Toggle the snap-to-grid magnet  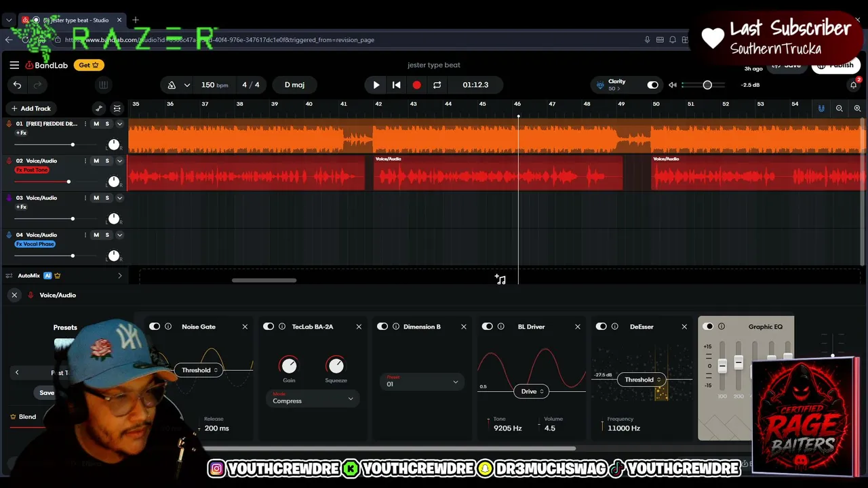821,108
